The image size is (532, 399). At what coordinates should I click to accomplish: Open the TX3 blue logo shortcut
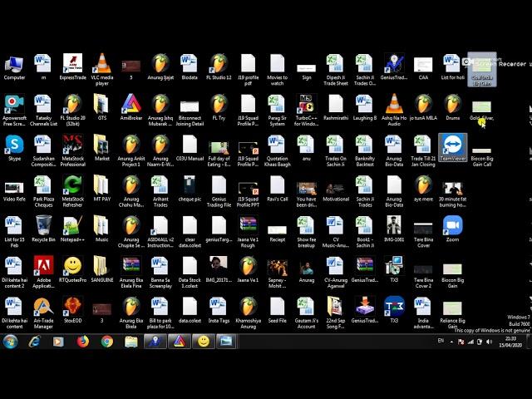[394, 310]
